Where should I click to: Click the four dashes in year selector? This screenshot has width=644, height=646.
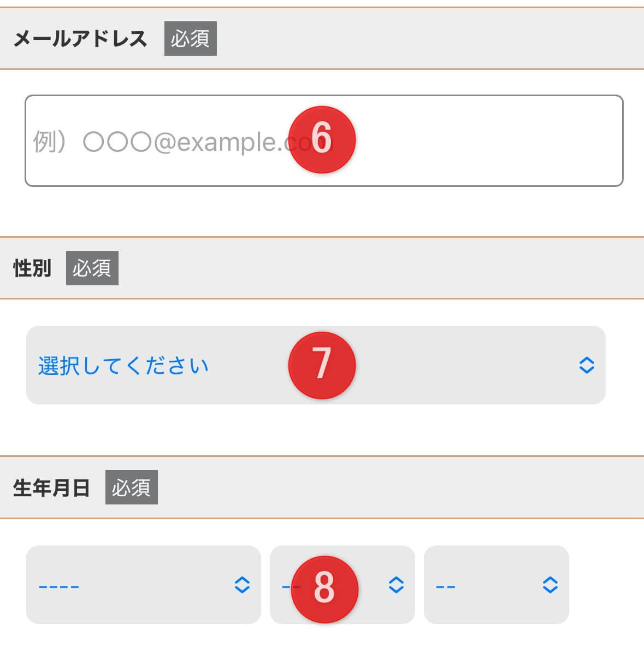[59, 586]
